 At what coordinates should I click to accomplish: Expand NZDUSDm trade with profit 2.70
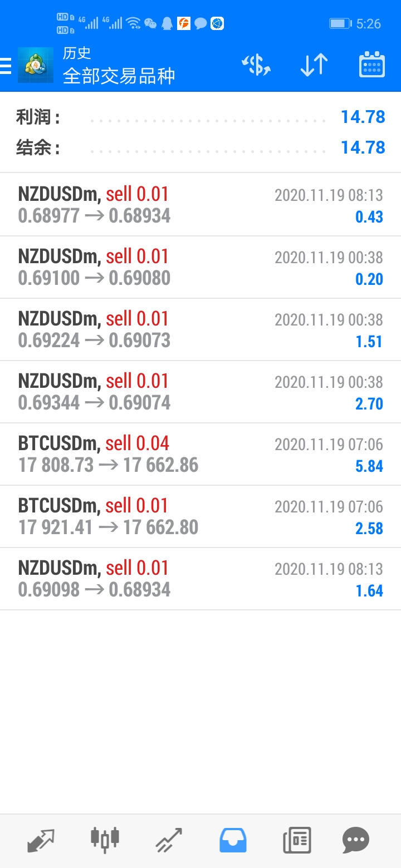coord(200,392)
